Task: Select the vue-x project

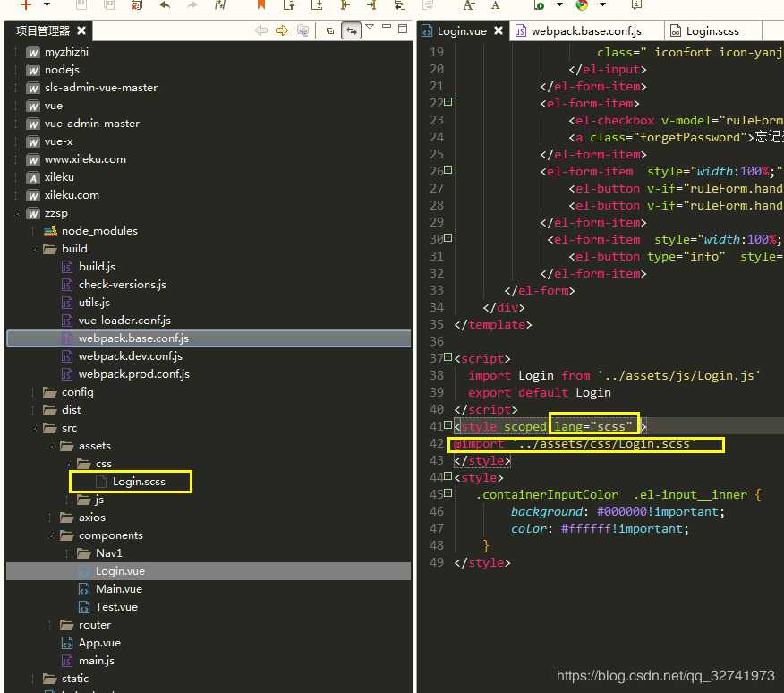Action: (58, 141)
